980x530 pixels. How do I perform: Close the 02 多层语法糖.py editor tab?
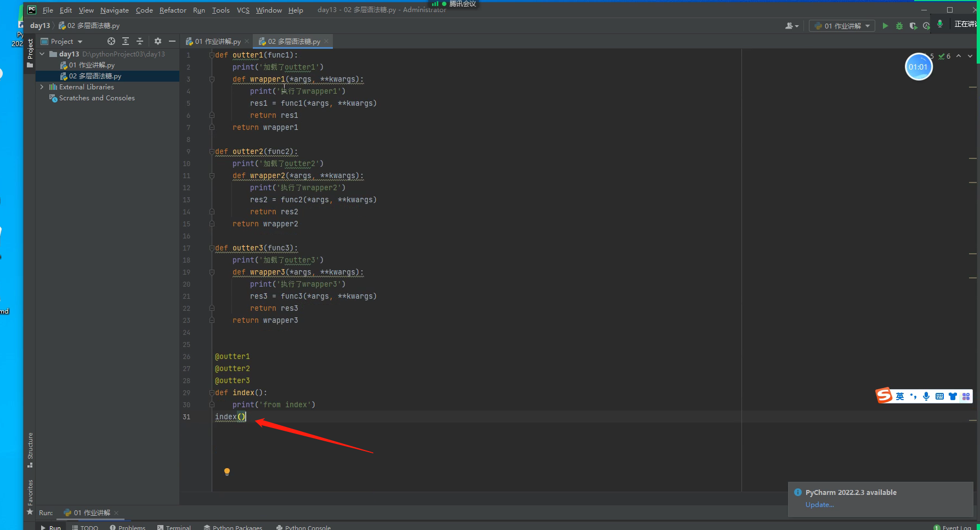[326, 41]
